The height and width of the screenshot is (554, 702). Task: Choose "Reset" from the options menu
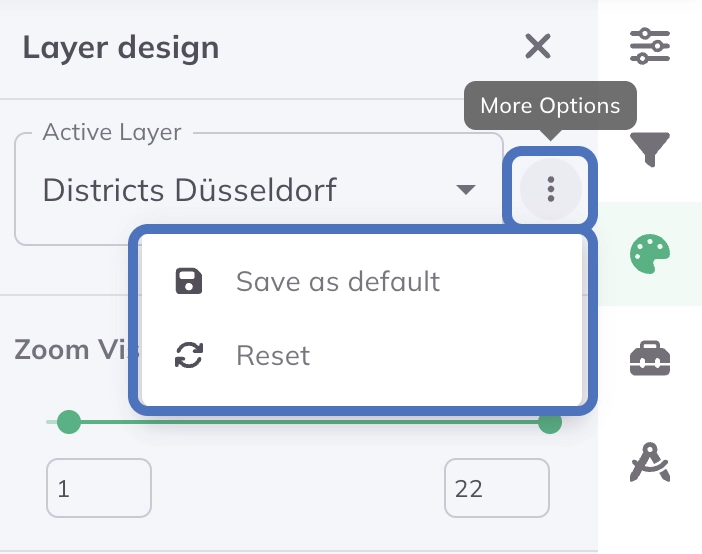tap(273, 355)
